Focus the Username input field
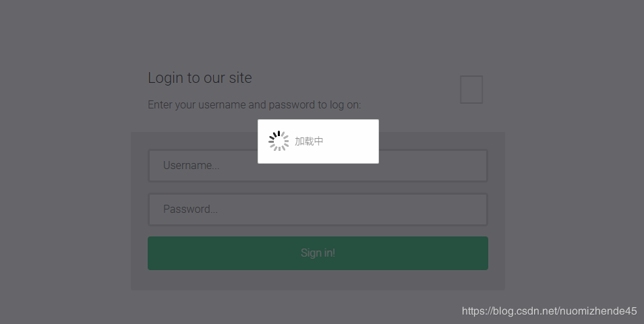Screen dimensions: 644x324 pyautogui.click(x=405, y=166)
